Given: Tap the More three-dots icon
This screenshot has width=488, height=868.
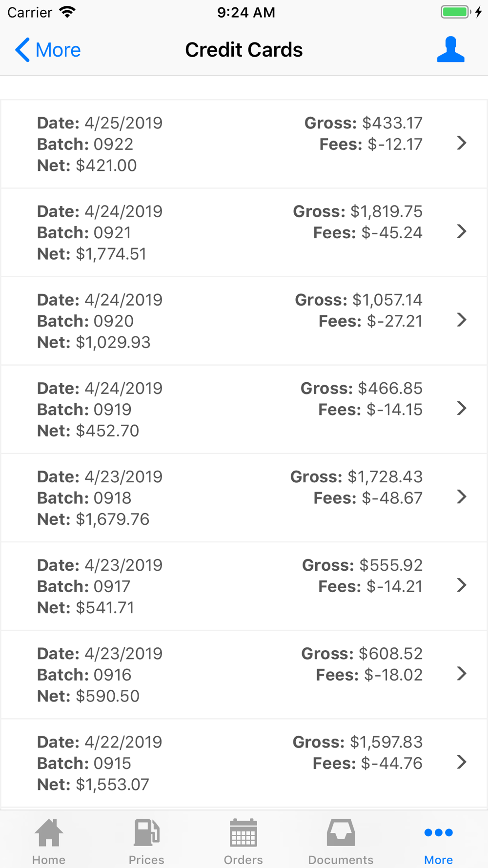Looking at the screenshot, I should (x=438, y=833).
